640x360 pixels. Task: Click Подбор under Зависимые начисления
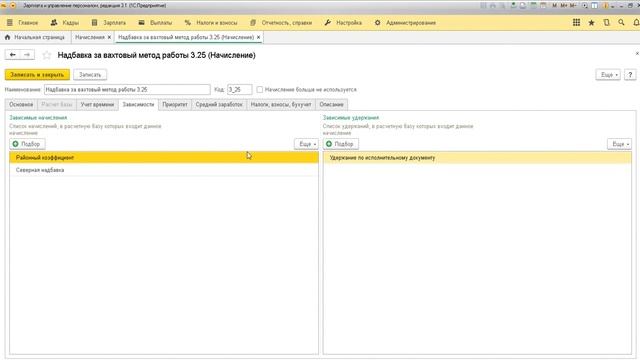pyautogui.click(x=27, y=144)
